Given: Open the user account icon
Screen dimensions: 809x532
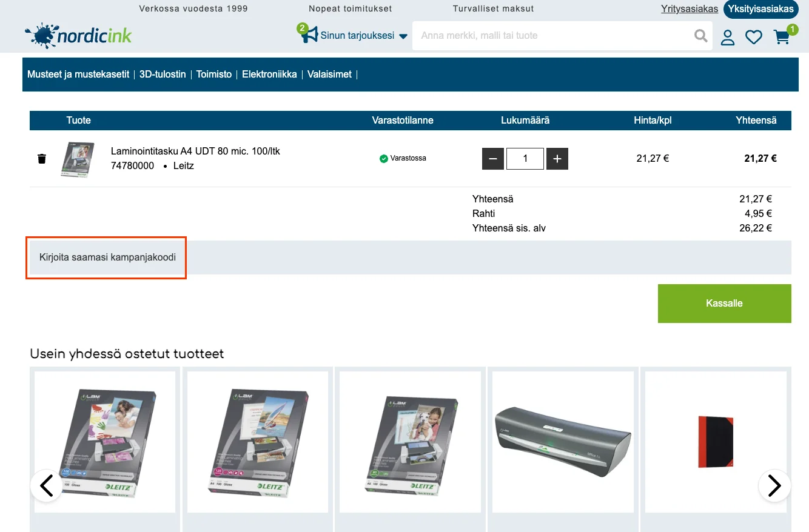Looking at the screenshot, I should point(728,38).
